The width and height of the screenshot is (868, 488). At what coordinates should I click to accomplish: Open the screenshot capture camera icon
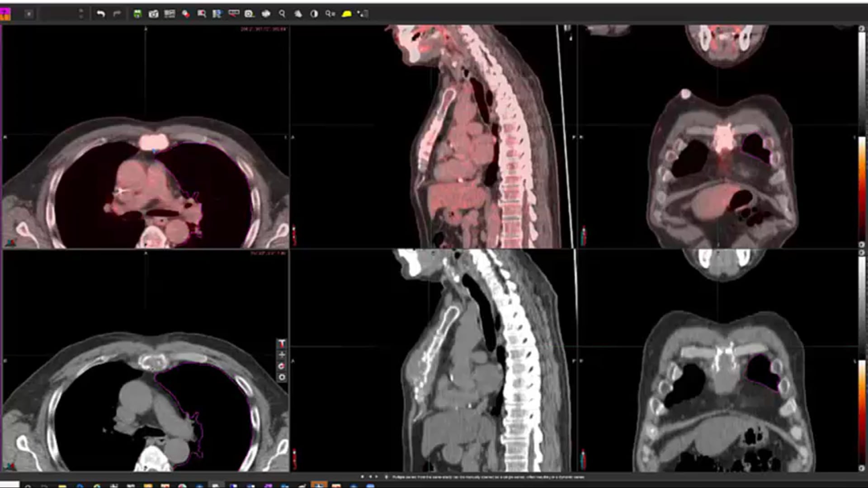(x=154, y=14)
